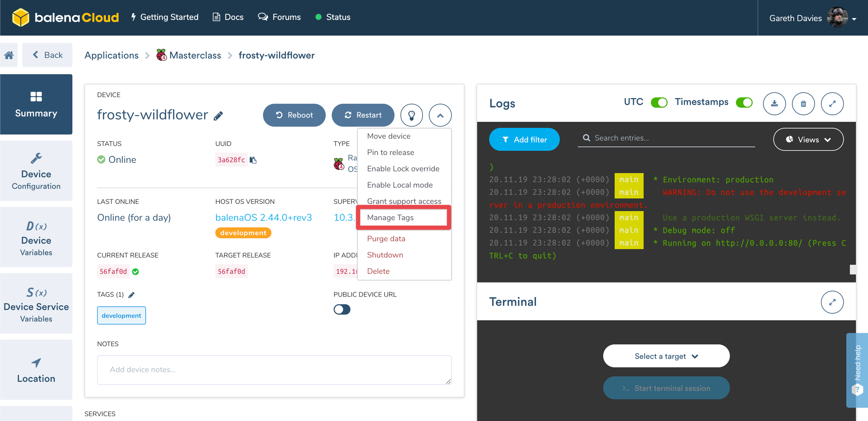Open the Select a target dropdown
This screenshot has width=868, height=421.
point(666,356)
